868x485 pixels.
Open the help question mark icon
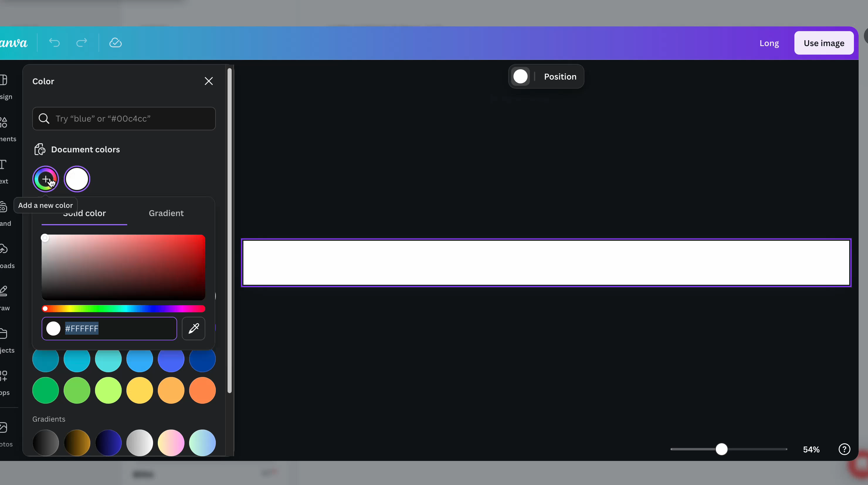tap(844, 449)
